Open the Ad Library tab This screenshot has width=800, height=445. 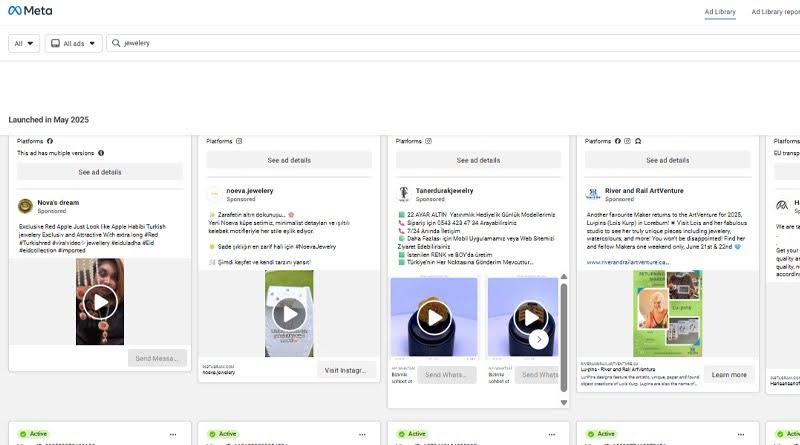point(720,12)
